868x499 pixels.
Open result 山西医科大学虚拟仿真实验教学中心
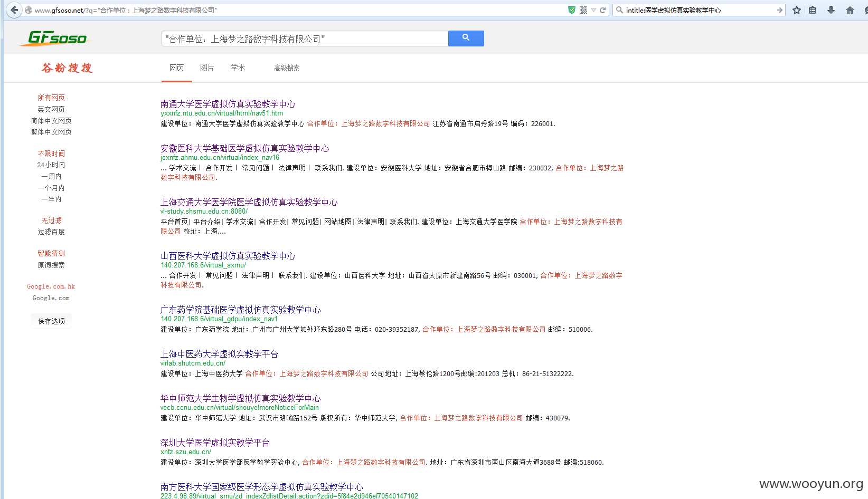click(x=228, y=256)
